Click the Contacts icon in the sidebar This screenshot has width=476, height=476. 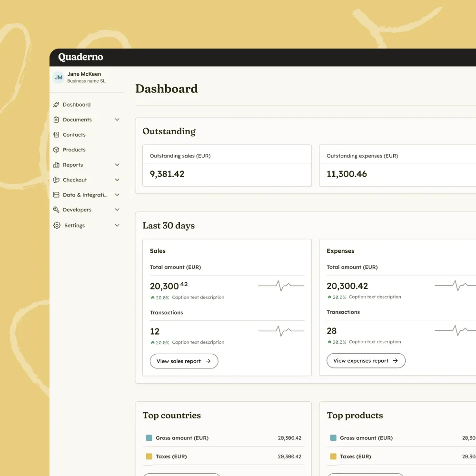tap(57, 134)
